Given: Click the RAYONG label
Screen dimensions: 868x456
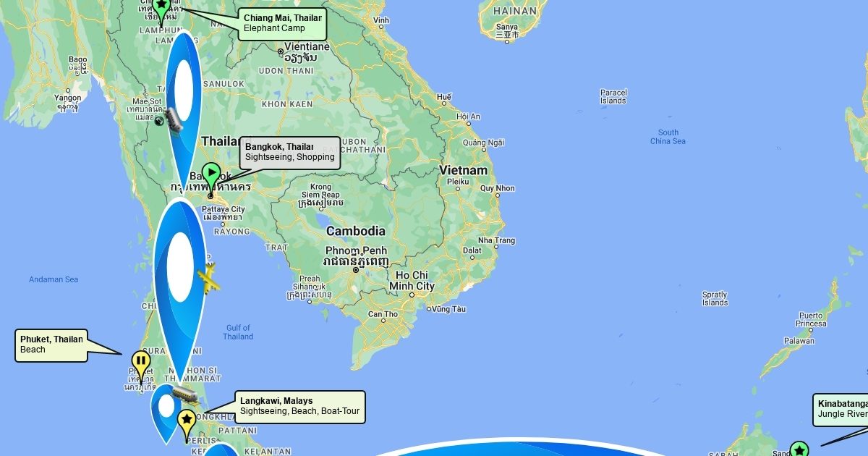Looking at the screenshot, I should 231,232.
